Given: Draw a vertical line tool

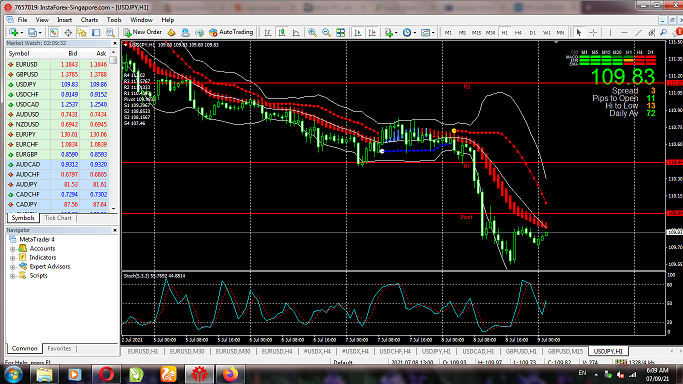Looking at the screenshot, I should [610, 33].
